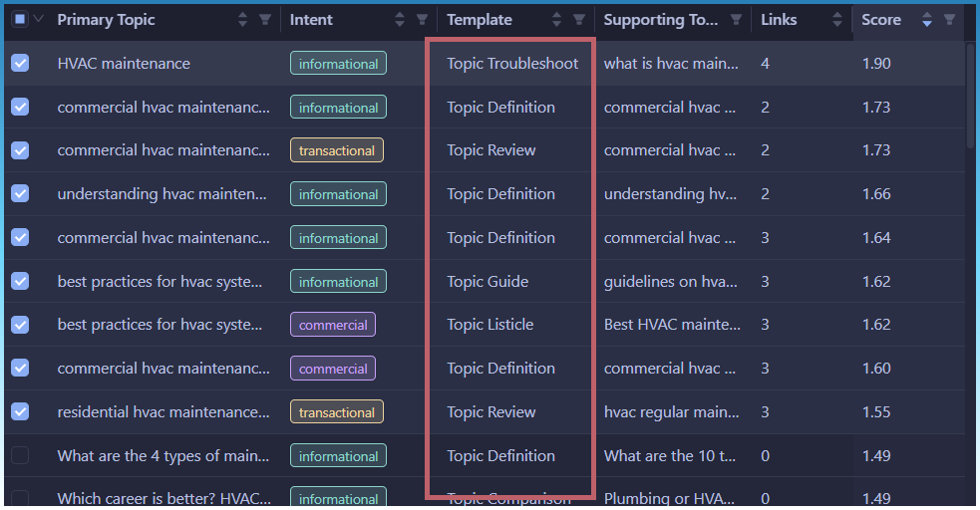Click the Supporting Topics column header label

659,20
